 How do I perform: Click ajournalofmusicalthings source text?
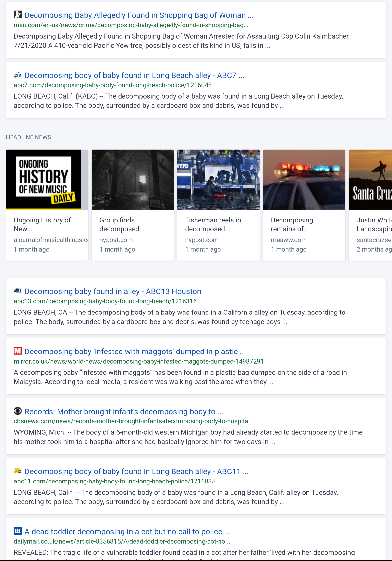tap(51, 240)
